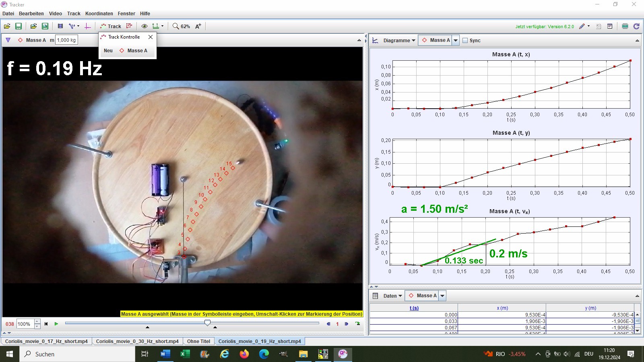The height and width of the screenshot is (362, 644).
Task: Click the x (m) column header
Action: pyautogui.click(x=502, y=308)
